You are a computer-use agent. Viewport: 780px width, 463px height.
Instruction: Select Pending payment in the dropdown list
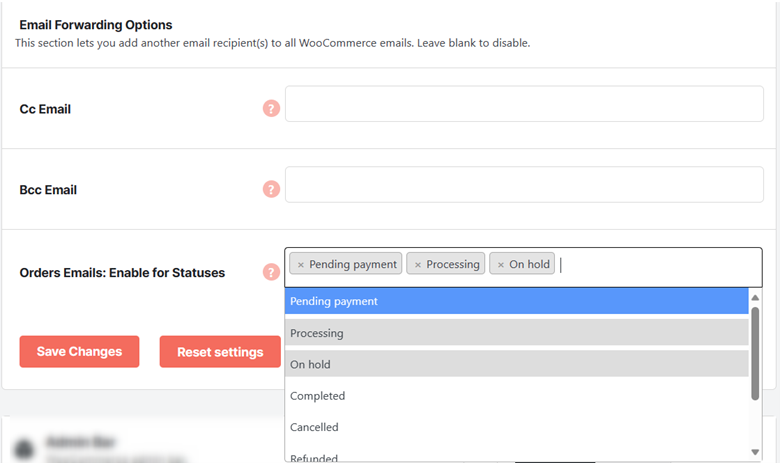(x=516, y=301)
